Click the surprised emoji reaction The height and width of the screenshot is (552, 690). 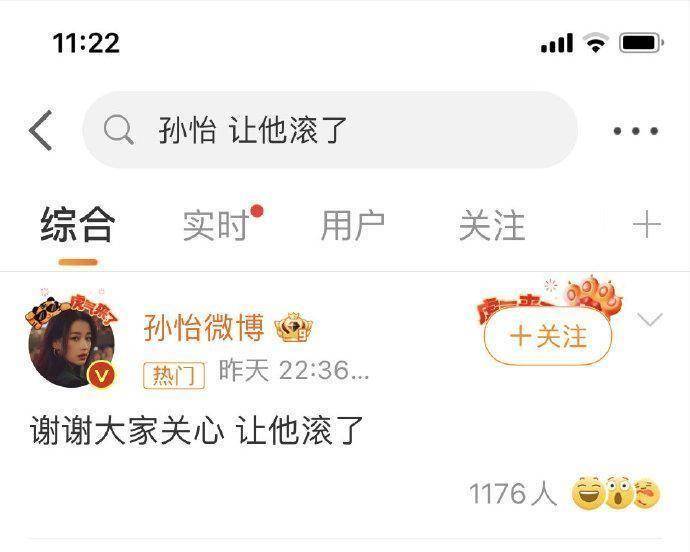coord(618,492)
